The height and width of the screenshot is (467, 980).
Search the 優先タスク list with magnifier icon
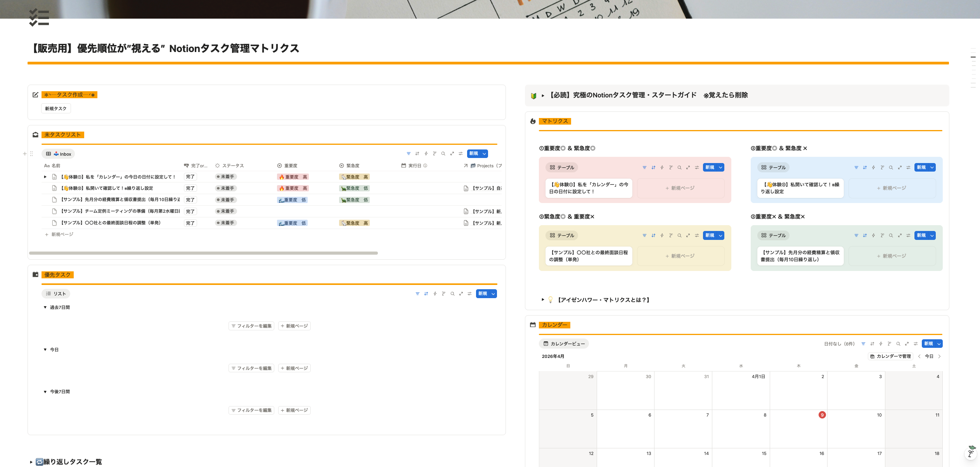click(x=452, y=294)
